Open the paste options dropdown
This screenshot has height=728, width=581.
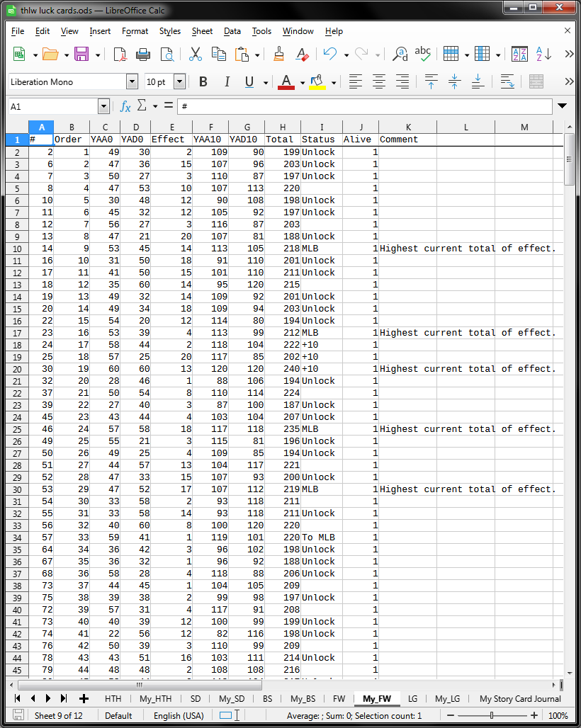coord(257,55)
